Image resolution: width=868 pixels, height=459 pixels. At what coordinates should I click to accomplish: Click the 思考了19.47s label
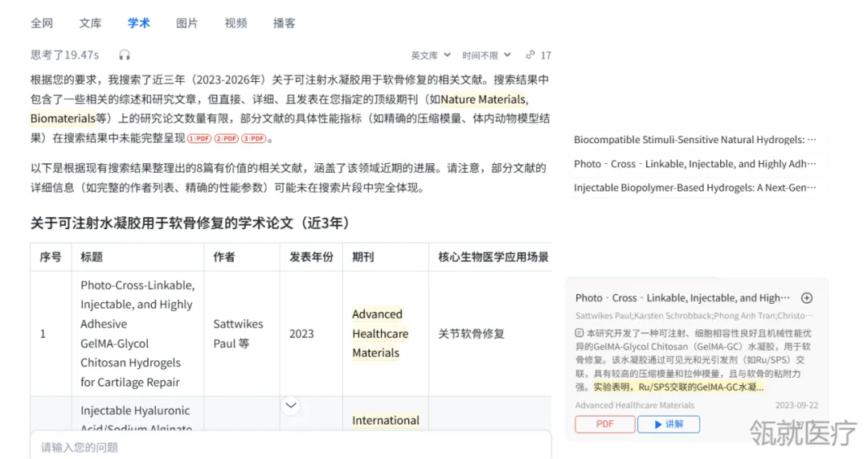point(65,55)
